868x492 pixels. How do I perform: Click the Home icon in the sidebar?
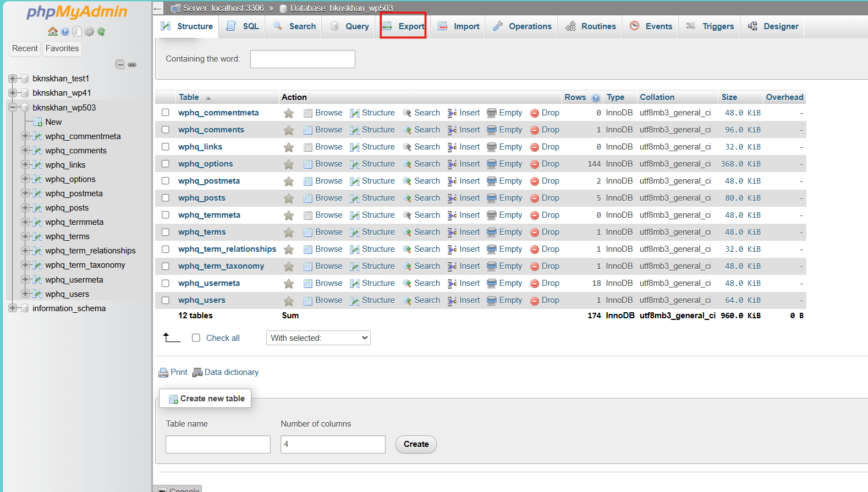53,31
